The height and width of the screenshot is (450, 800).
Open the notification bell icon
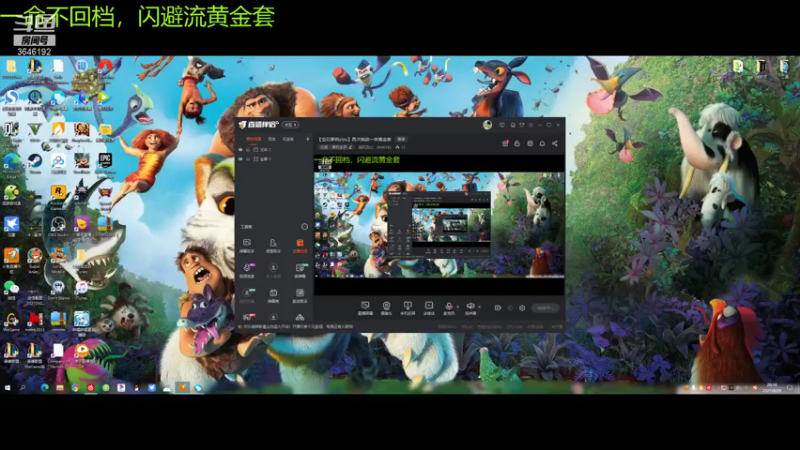[542, 143]
